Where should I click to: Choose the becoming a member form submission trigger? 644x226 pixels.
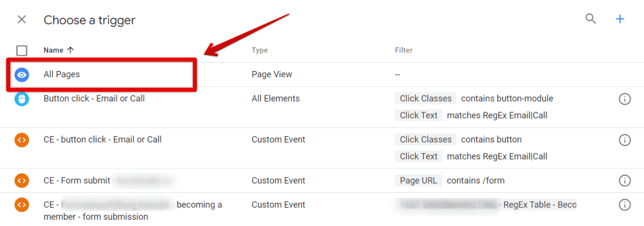(x=133, y=210)
